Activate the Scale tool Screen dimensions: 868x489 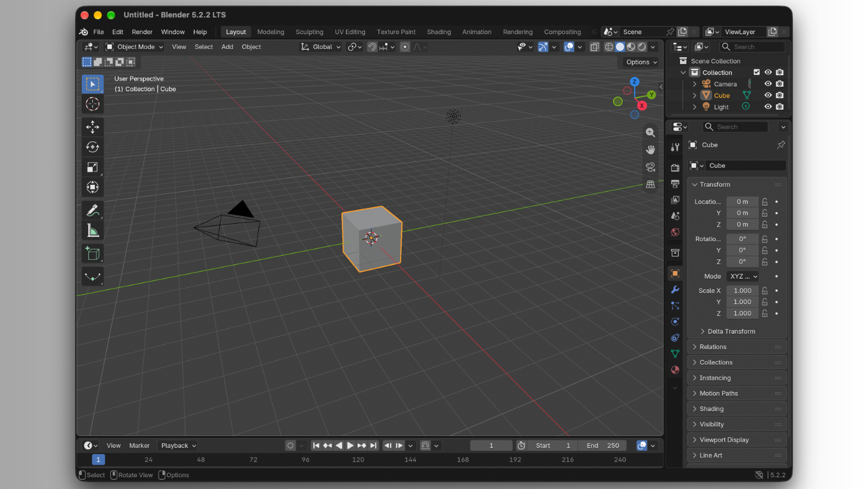(x=92, y=167)
